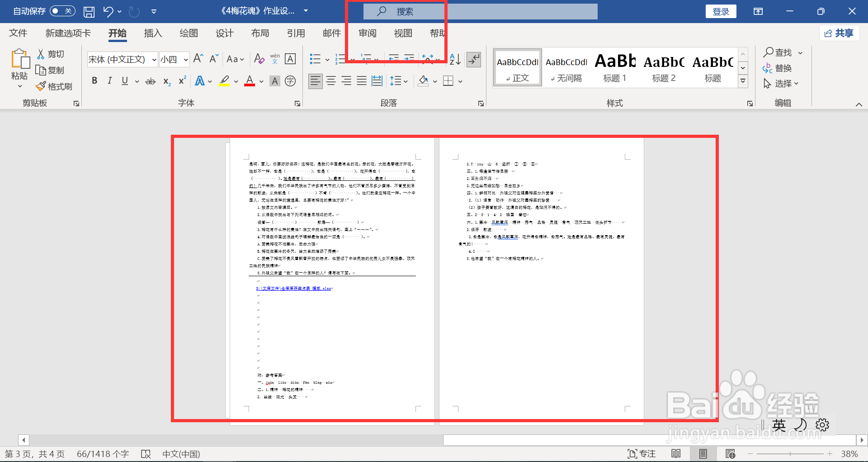
Task: Click the Share button
Action: tap(839, 33)
